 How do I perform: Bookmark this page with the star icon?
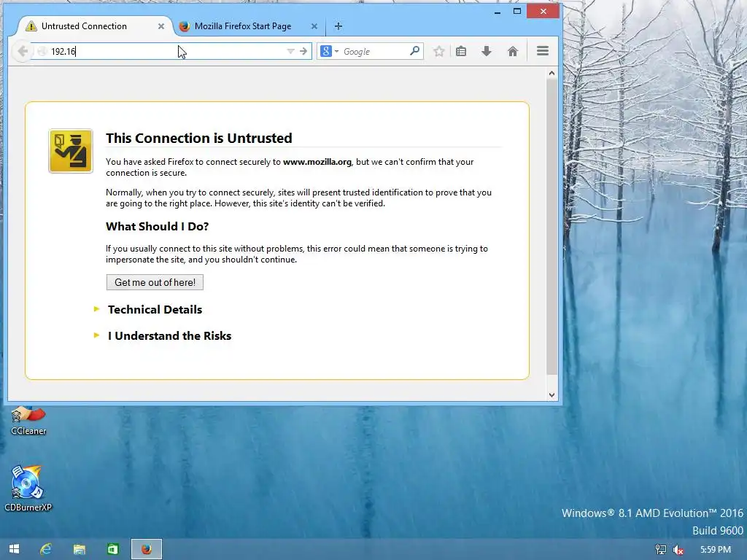click(438, 51)
